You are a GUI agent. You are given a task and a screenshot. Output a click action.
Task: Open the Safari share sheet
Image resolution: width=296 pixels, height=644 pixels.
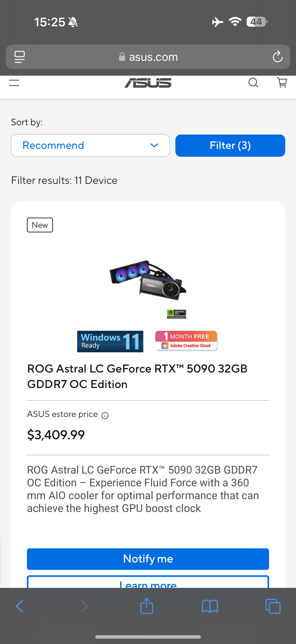click(x=147, y=606)
